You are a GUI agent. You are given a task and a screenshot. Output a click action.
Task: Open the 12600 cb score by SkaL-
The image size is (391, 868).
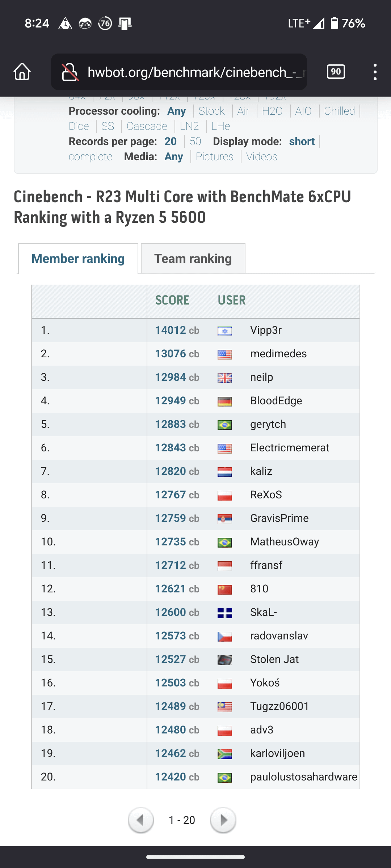(x=177, y=612)
